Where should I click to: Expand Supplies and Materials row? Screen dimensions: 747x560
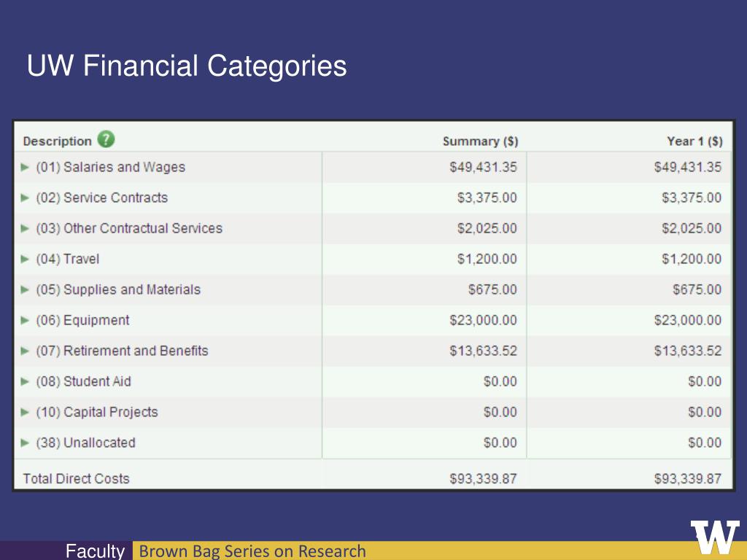click(x=26, y=289)
